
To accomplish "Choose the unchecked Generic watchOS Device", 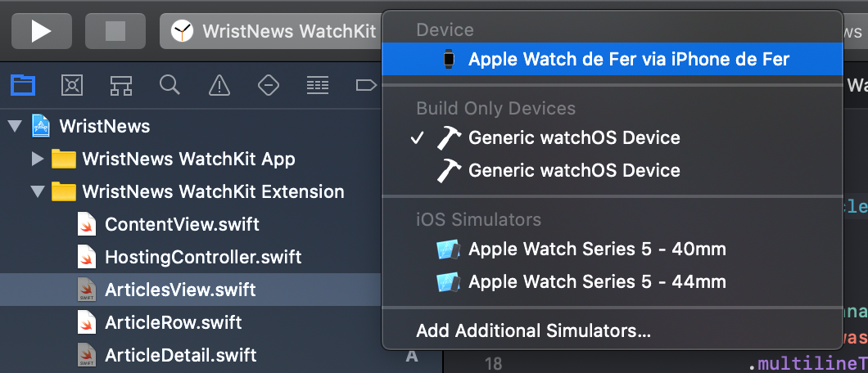I will [x=613, y=170].
